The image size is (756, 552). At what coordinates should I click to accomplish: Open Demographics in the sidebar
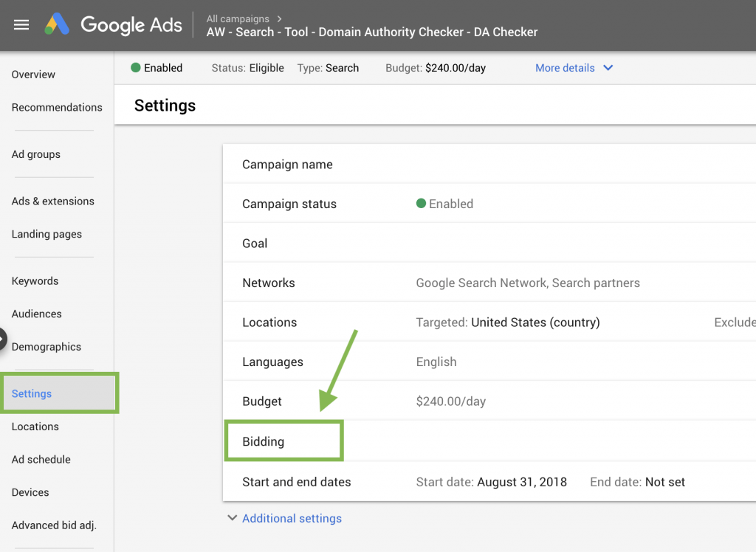pos(47,347)
